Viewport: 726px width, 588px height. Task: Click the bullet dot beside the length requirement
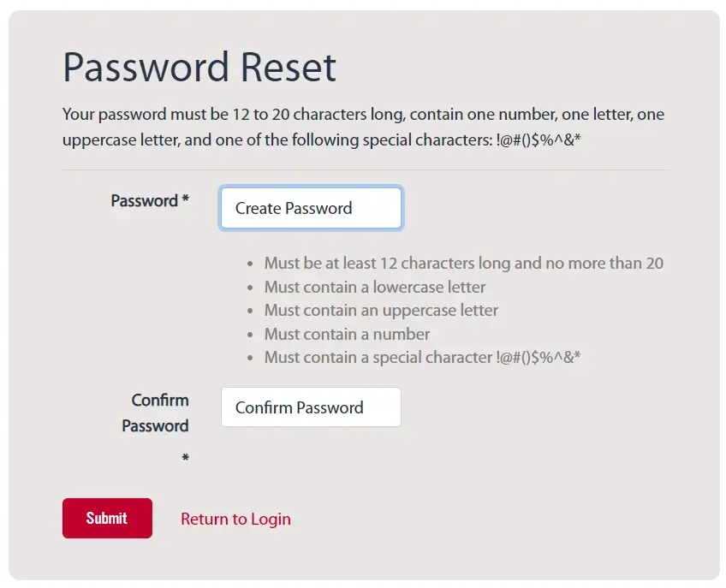250,264
